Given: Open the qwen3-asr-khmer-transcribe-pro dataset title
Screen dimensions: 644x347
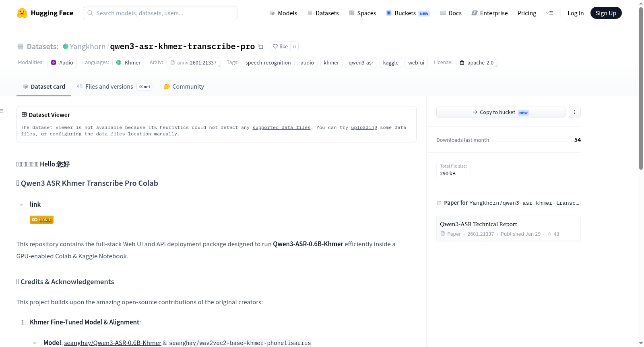Looking at the screenshot, I should coord(182,46).
